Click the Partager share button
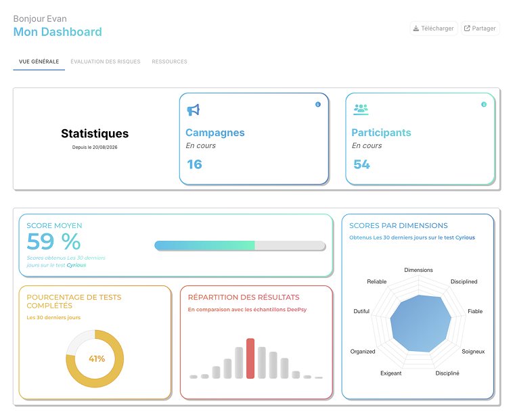 480,28
